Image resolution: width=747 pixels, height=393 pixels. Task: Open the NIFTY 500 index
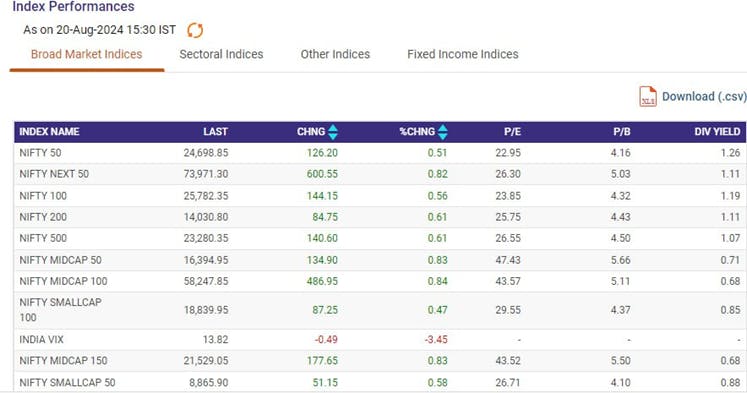point(43,238)
